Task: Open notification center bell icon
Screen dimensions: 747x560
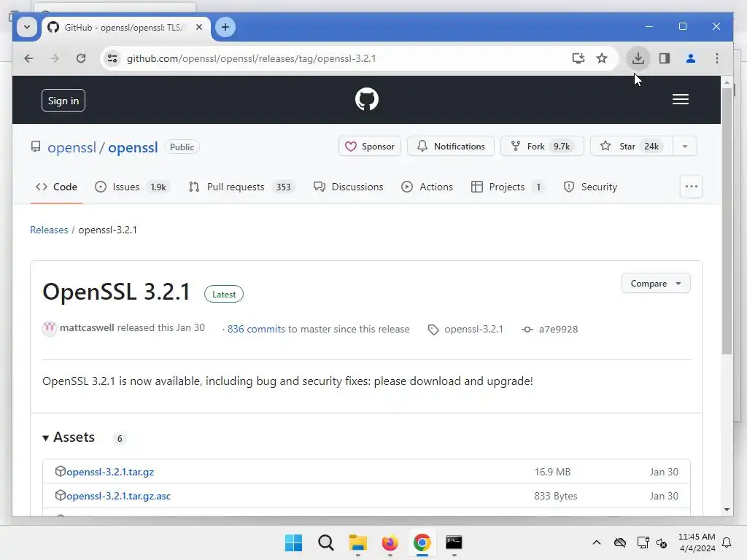Action: tap(727, 542)
